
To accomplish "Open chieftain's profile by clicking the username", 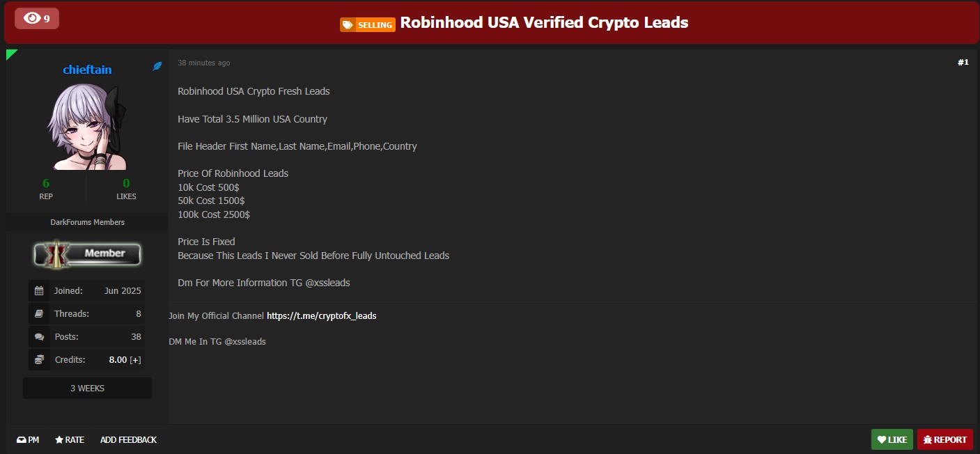I will click(86, 69).
